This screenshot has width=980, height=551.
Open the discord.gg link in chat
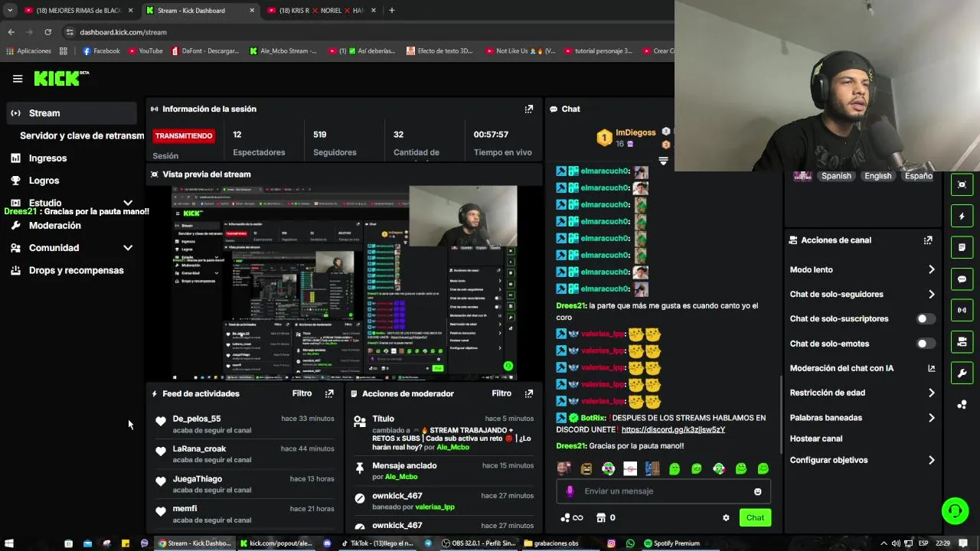(x=673, y=430)
